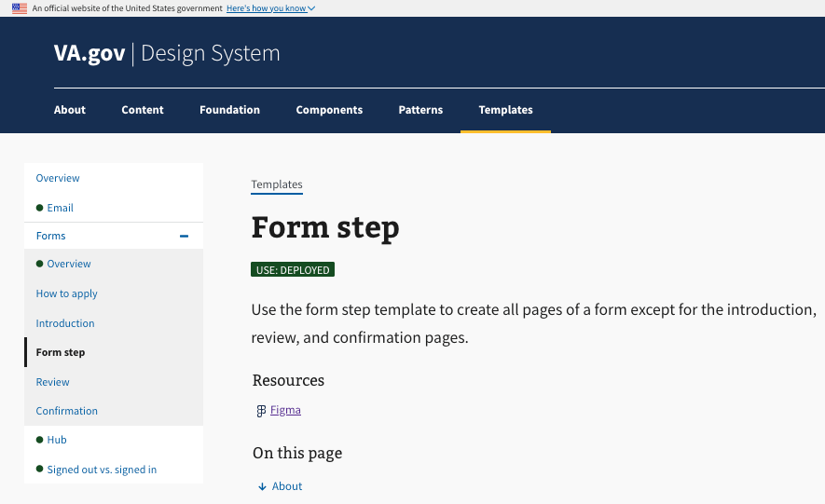Go to the Introduction sidebar page

pos(65,323)
